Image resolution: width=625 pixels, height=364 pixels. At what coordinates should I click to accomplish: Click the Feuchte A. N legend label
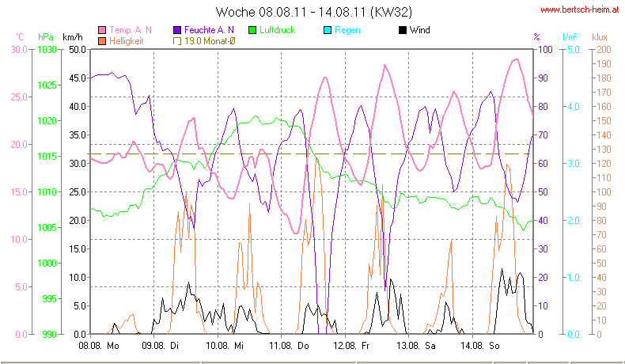(209, 30)
